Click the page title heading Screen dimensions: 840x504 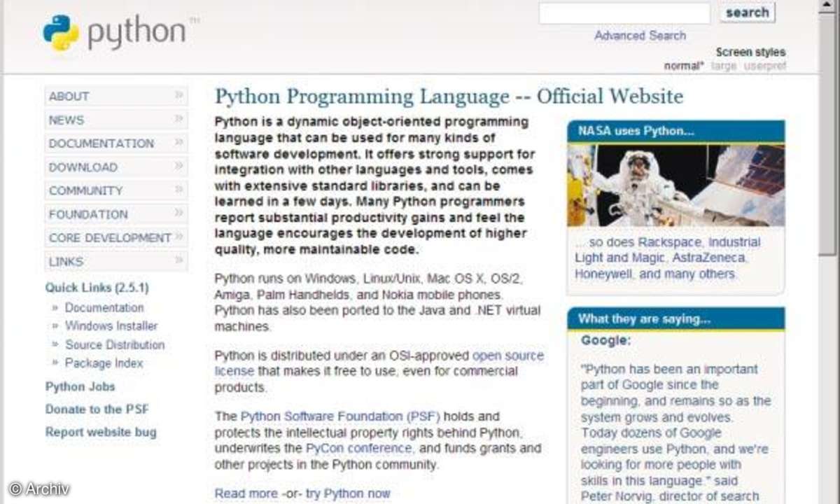click(449, 96)
